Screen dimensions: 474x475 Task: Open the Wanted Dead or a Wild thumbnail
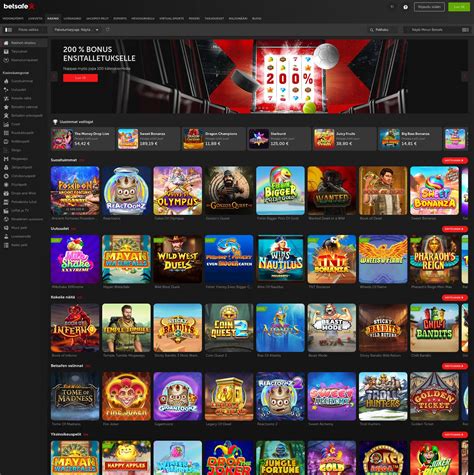[332, 191]
